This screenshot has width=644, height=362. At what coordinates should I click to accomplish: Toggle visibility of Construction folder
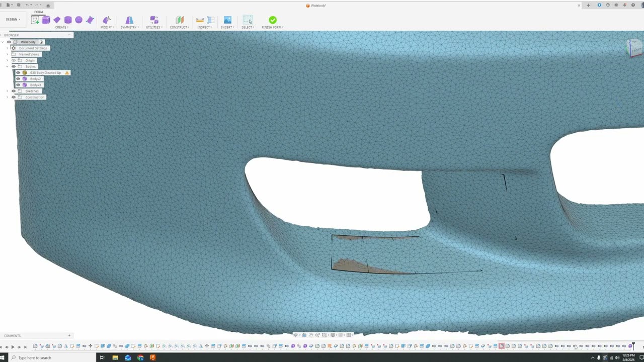pyautogui.click(x=14, y=97)
